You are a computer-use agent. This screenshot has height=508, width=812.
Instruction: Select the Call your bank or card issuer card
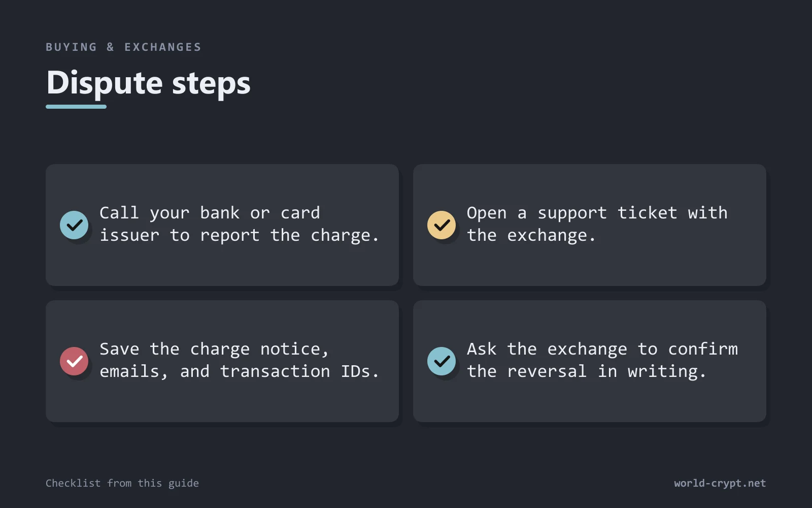click(222, 225)
